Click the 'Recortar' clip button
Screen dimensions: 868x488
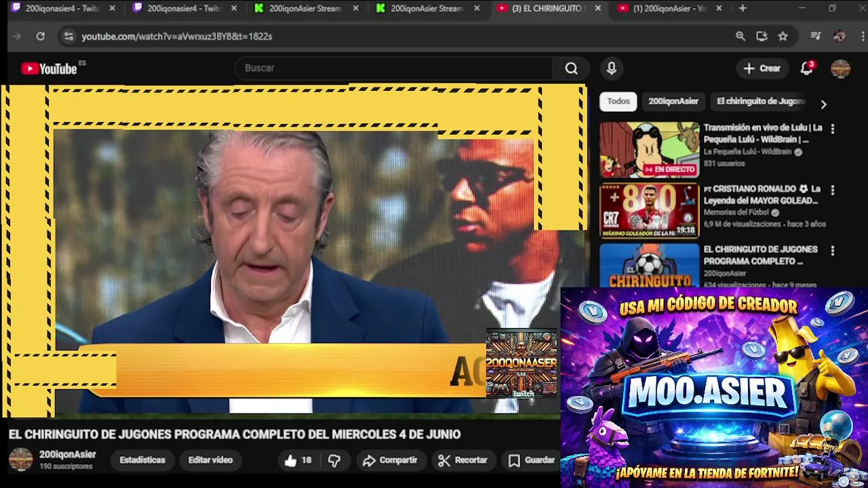(x=462, y=460)
